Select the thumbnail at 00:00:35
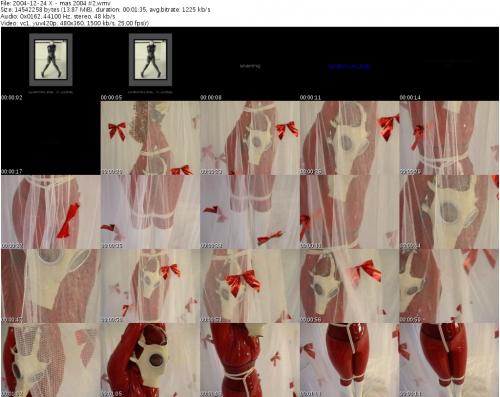 click(x=150, y=212)
